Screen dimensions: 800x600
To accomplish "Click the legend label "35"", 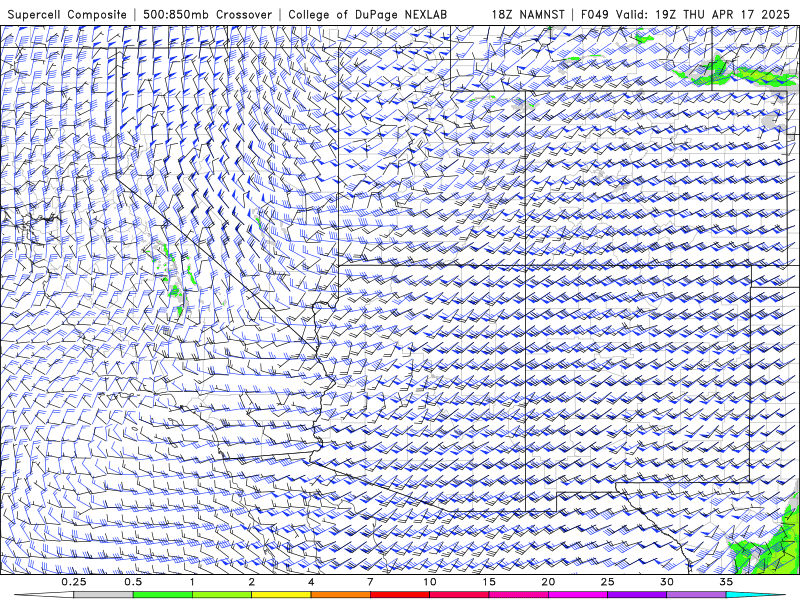I will pos(726,582).
